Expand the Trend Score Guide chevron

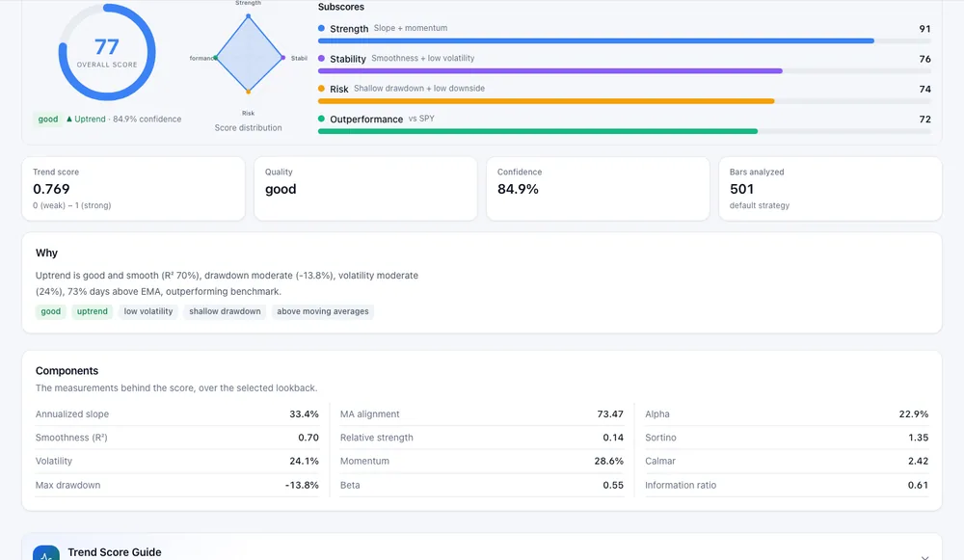(924, 556)
